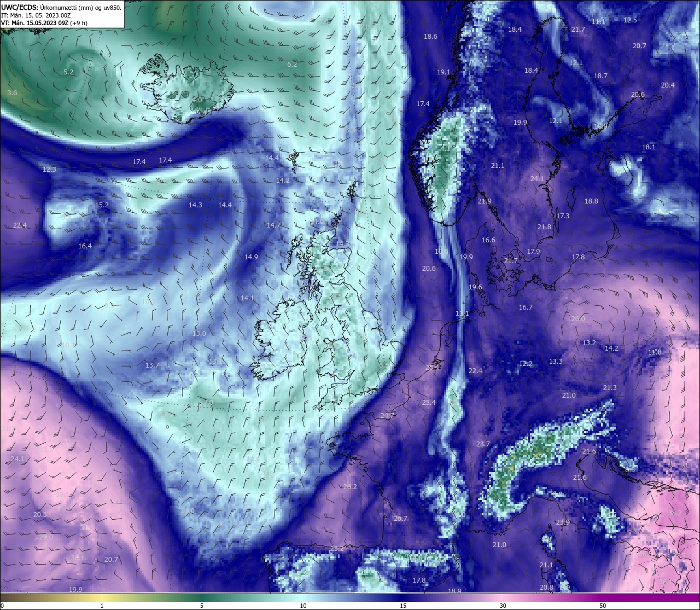The image size is (700, 610).
Task: Click the 14.1 value northwest of Ireland
Action: (247, 298)
